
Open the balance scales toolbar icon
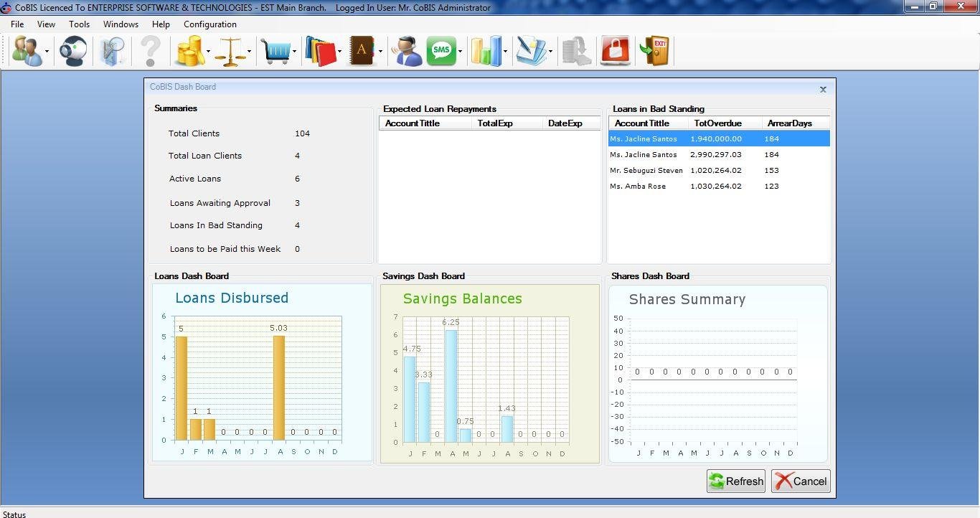coord(230,51)
